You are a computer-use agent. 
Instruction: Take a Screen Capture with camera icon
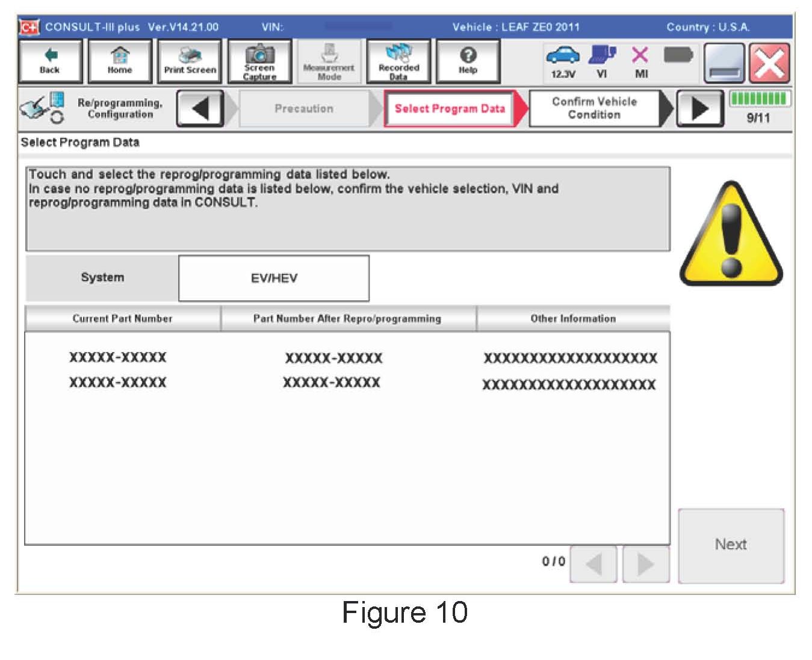pos(259,61)
